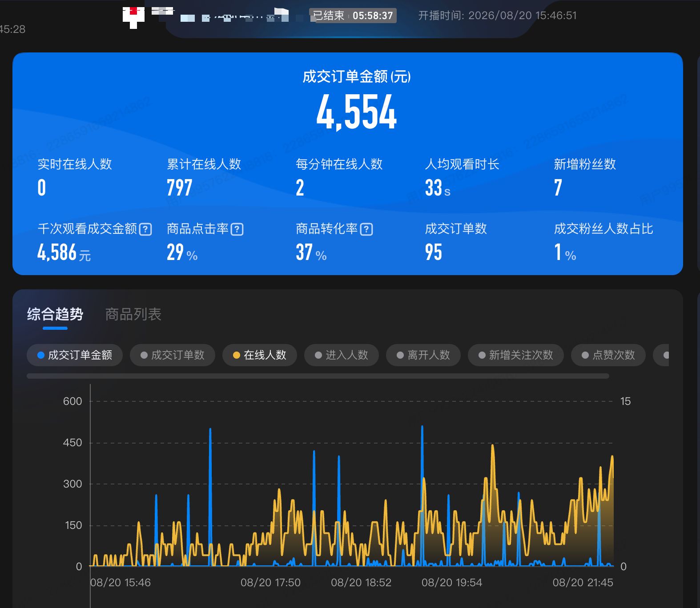Click the 成交订单数 value 95

(434, 252)
